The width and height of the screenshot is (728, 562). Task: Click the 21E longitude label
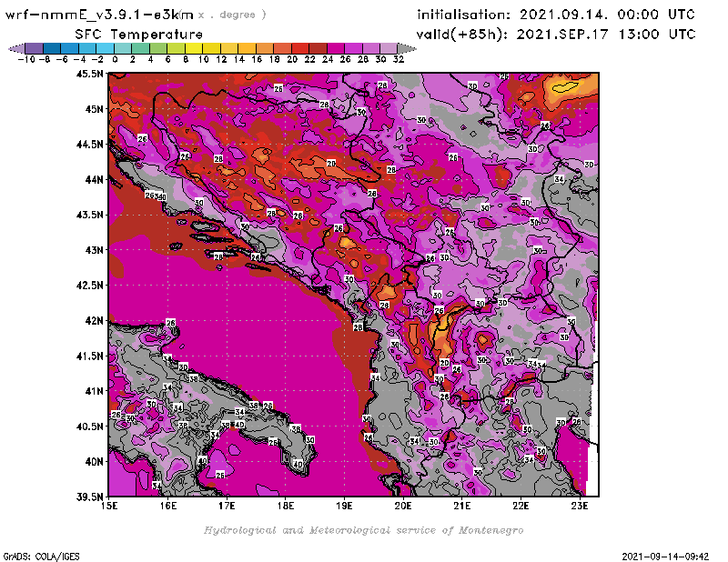[462, 506]
